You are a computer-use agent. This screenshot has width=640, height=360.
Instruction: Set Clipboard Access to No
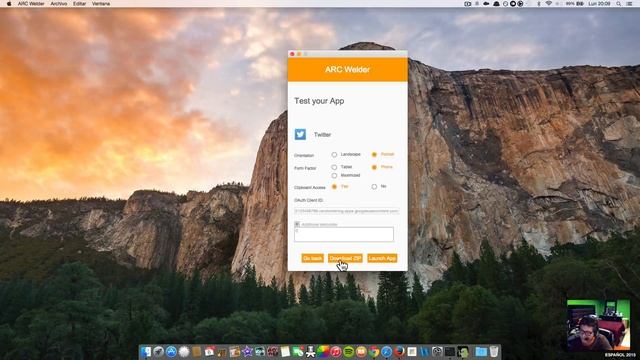pyautogui.click(x=374, y=187)
